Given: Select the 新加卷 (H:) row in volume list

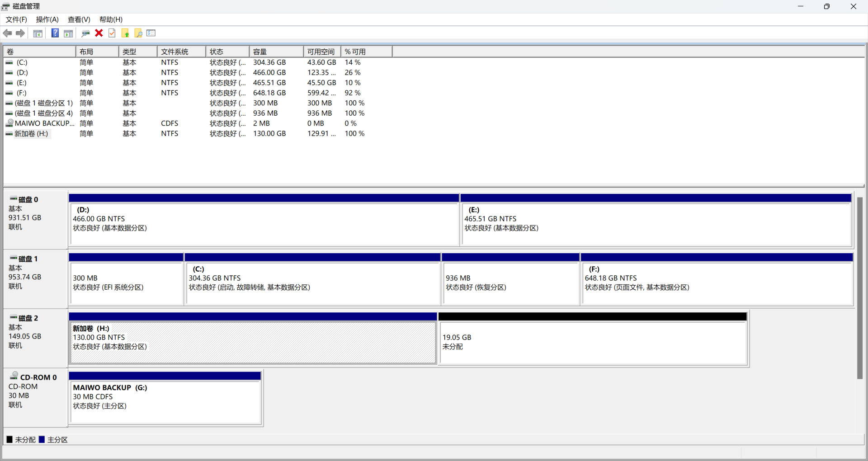Looking at the screenshot, I should pos(31,134).
